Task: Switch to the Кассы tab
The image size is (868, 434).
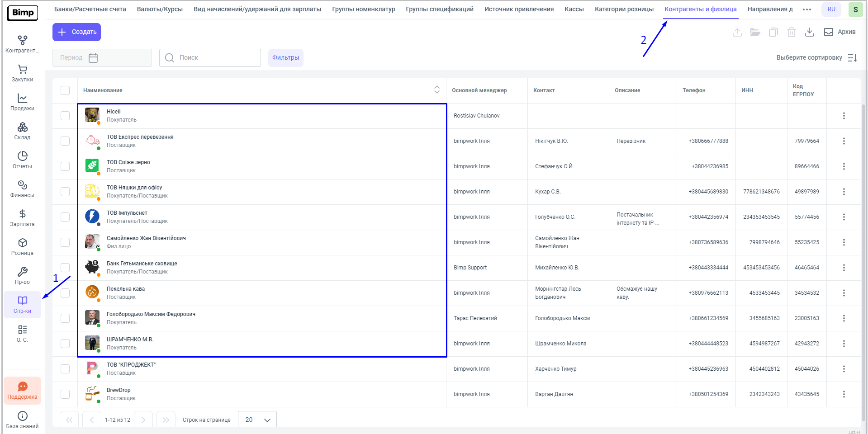Action: pyautogui.click(x=574, y=9)
